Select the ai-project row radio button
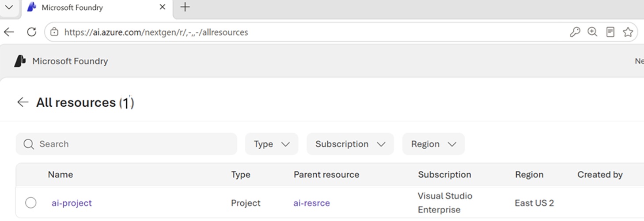The image size is (644, 221). tap(30, 203)
